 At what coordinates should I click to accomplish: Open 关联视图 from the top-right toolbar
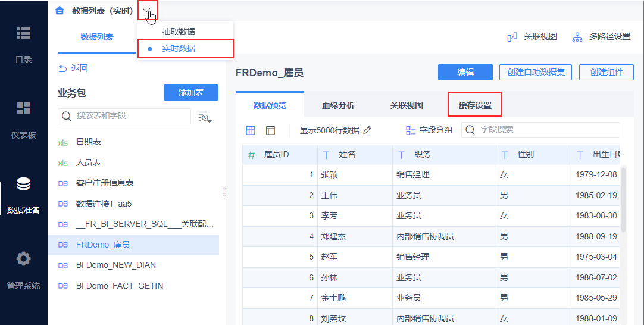pos(532,37)
